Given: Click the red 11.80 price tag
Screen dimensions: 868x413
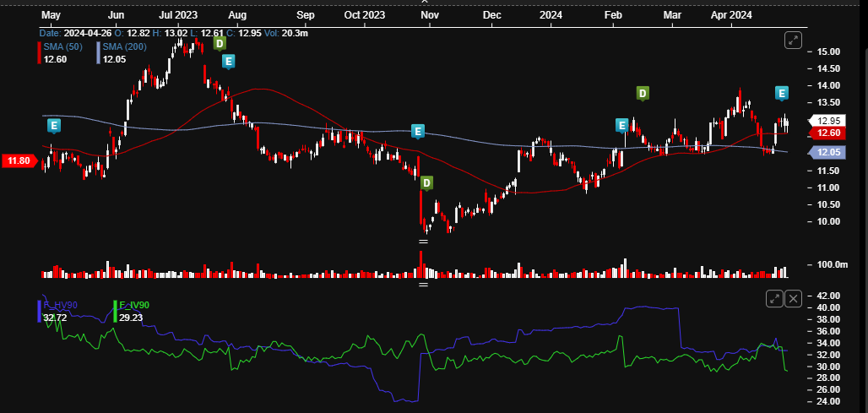Looking at the screenshot, I should click(x=19, y=161).
